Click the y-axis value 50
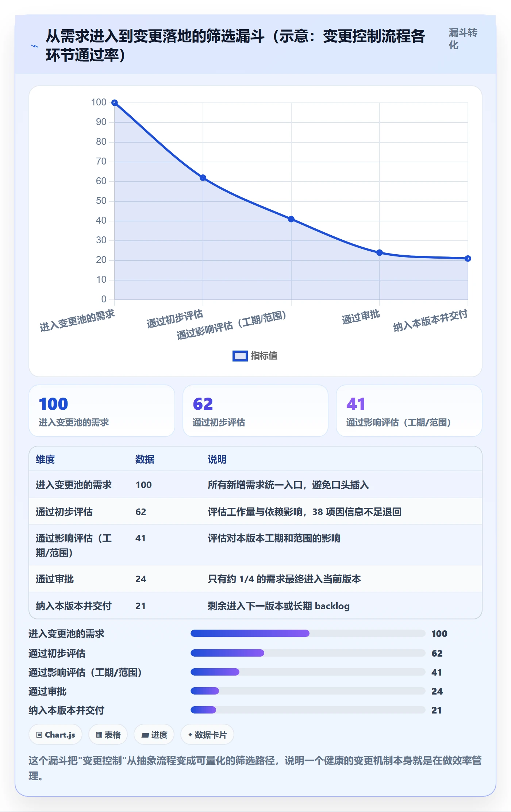 click(x=101, y=201)
